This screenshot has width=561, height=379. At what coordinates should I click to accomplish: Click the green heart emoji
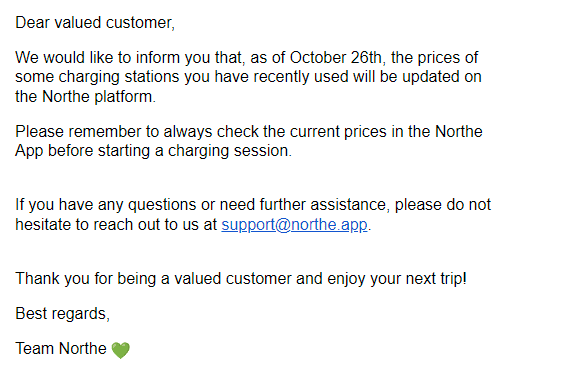coord(121,350)
